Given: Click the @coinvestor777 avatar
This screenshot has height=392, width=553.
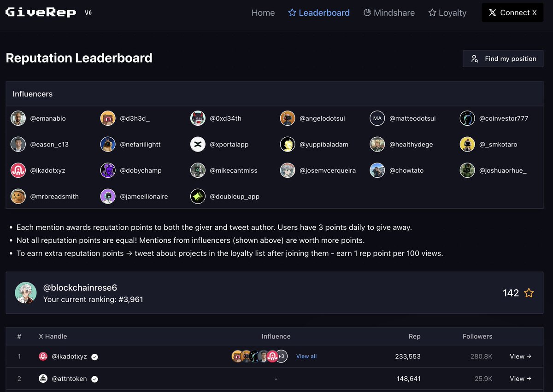Looking at the screenshot, I should (x=467, y=118).
